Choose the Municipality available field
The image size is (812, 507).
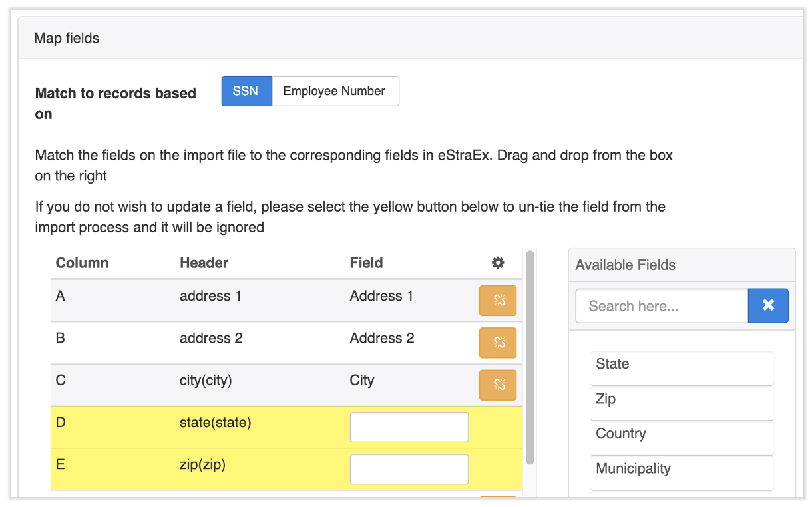pos(681,470)
